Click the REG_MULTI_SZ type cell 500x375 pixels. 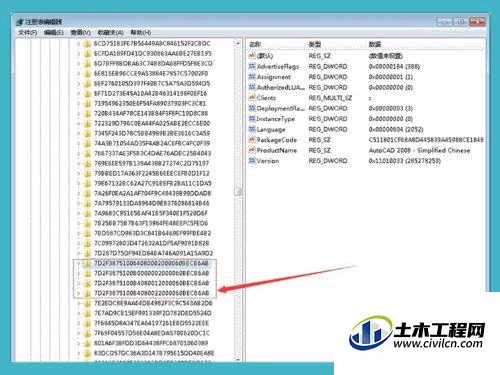pyautogui.click(x=330, y=98)
